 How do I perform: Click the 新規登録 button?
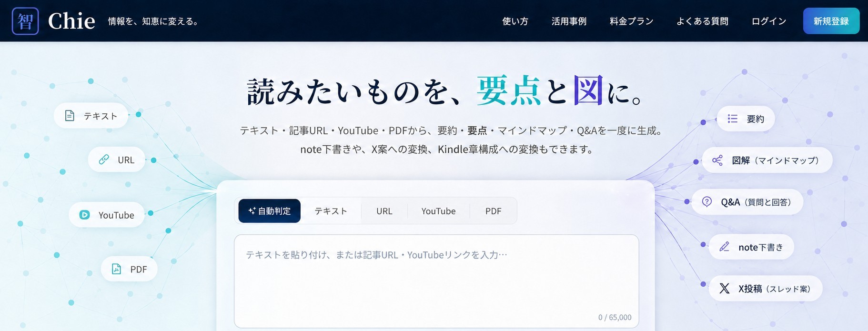pos(831,21)
